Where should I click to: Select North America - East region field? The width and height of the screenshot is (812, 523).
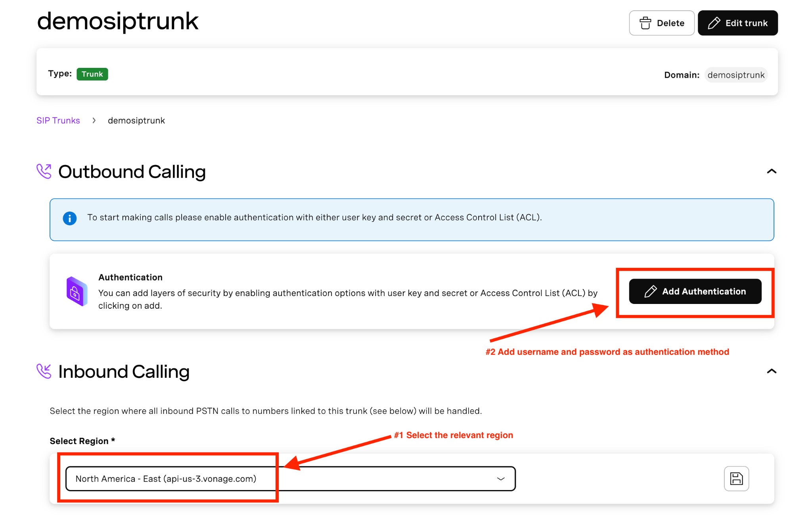click(167, 479)
